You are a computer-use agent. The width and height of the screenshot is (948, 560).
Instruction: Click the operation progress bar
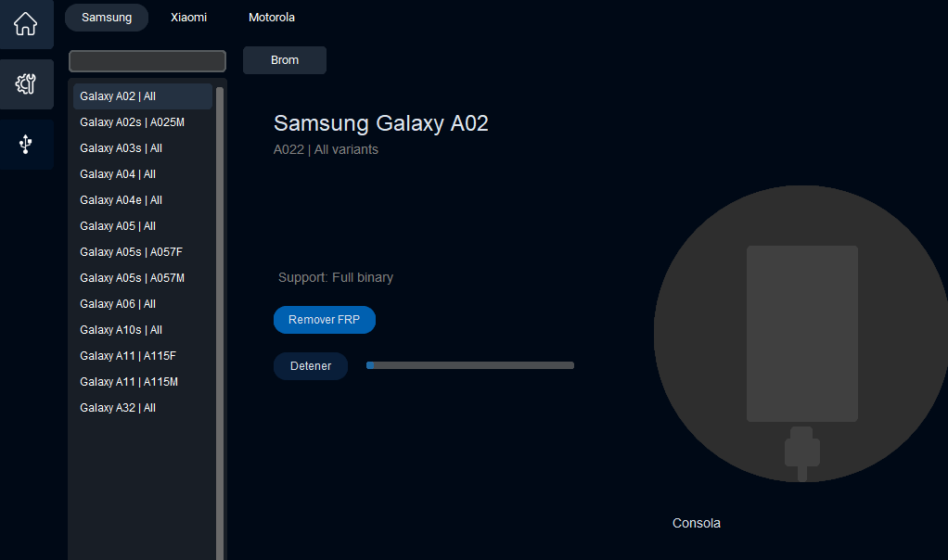[x=470, y=365]
